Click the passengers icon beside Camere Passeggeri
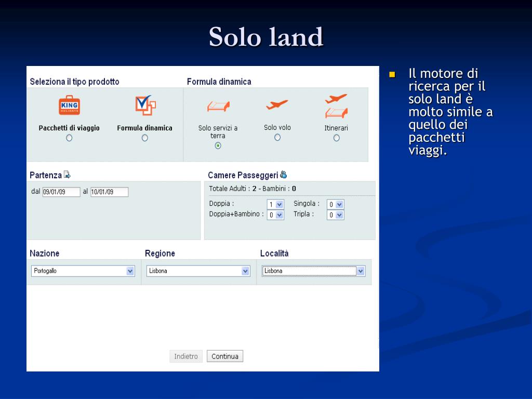The image size is (532, 399). (283, 175)
